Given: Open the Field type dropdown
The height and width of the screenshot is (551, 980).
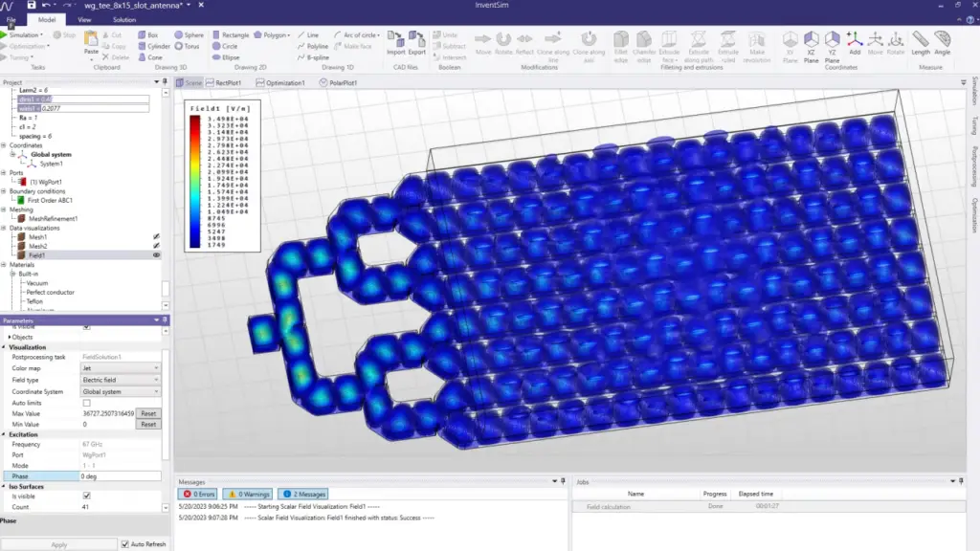Looking at the screenshot, I should [121, 380].
